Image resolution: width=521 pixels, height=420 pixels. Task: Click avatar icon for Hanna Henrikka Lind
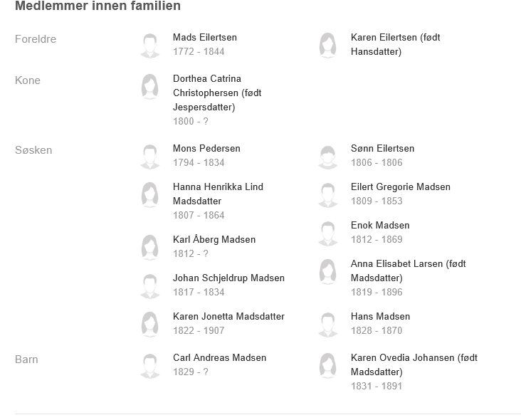(149, 194)
